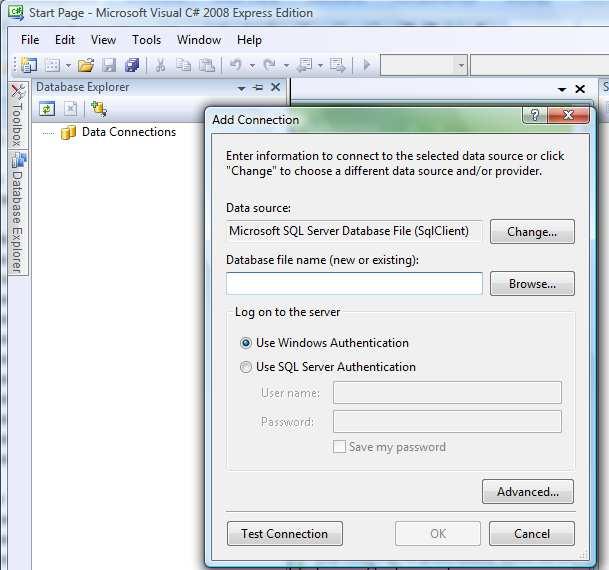Click the OK button
Viewport: 609px width, 570px height.
point(438,534)
